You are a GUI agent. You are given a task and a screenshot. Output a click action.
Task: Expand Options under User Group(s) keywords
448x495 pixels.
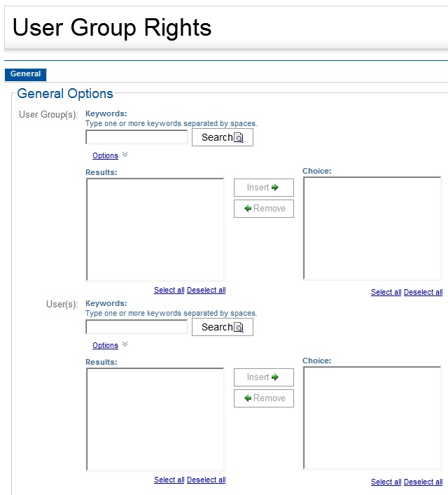(x=105, y=155)
